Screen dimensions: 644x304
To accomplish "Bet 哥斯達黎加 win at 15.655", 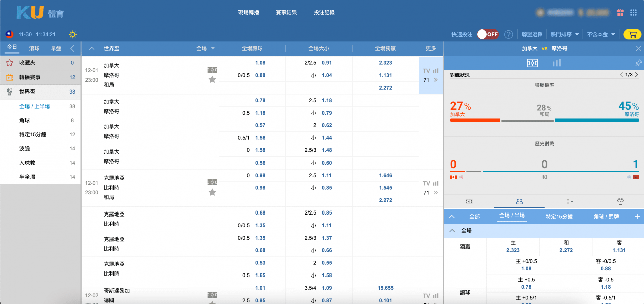I will pos(386,288).
